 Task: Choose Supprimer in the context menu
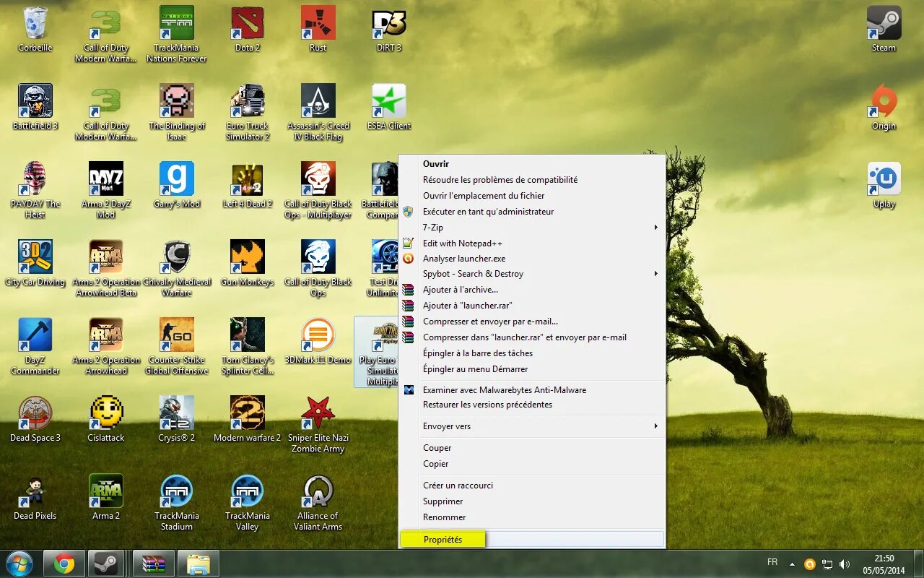531,501
